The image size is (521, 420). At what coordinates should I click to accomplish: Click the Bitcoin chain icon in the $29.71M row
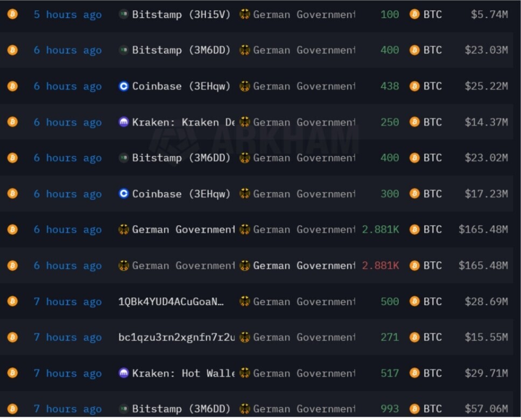[12, 373]
